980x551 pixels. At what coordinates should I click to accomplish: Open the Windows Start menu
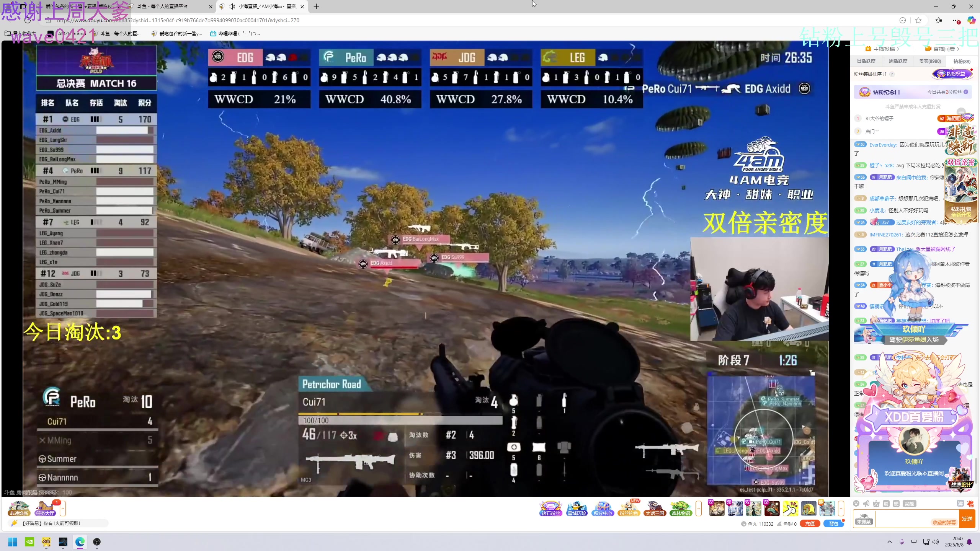[13, 542]
